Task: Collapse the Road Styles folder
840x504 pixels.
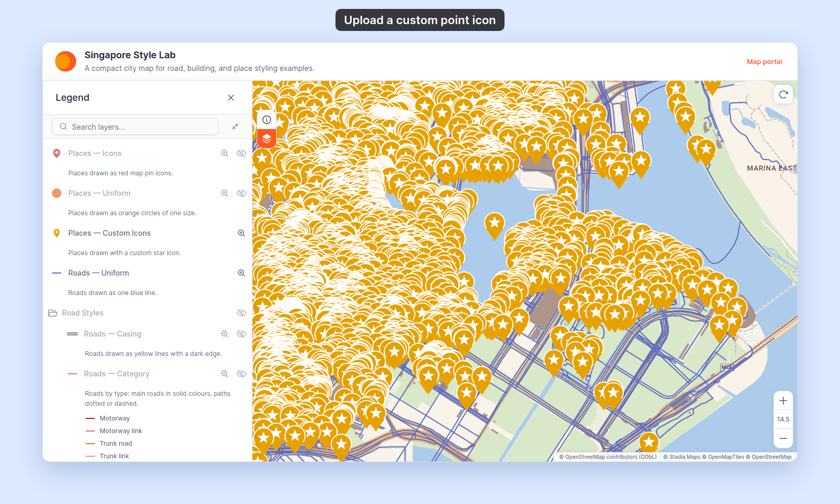Action: click(52, 313)
